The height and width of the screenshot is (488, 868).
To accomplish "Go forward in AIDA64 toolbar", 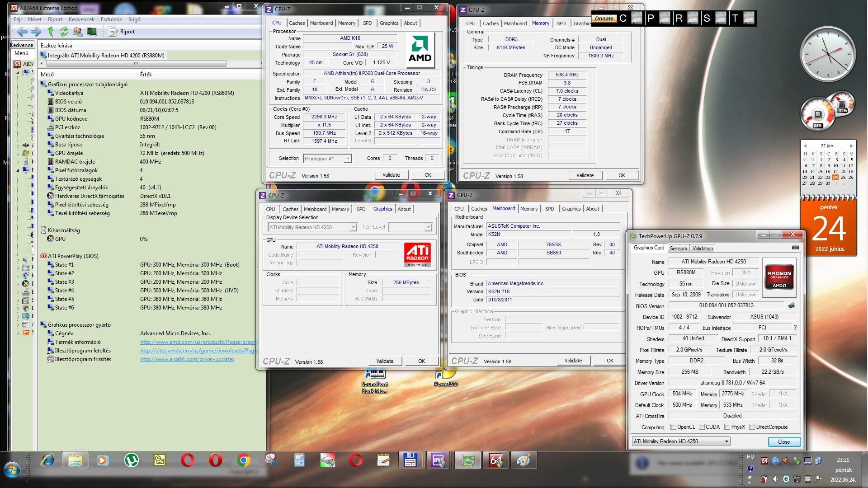I will (x=36, y=32).
